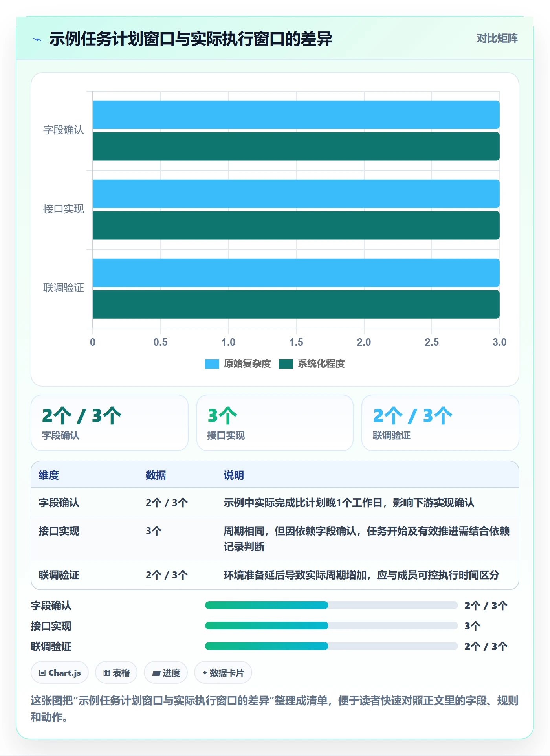Select the Chart.js chip

[60, 673]
